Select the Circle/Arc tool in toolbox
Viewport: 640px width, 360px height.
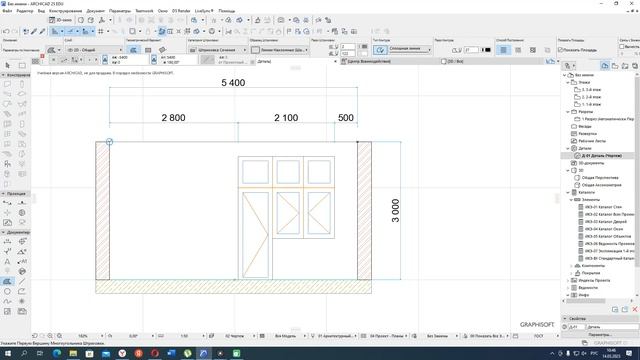[7, 291]
